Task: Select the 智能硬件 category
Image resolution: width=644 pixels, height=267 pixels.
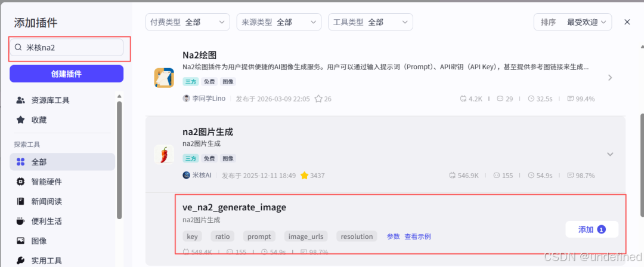Action: (x=63, y=182)
